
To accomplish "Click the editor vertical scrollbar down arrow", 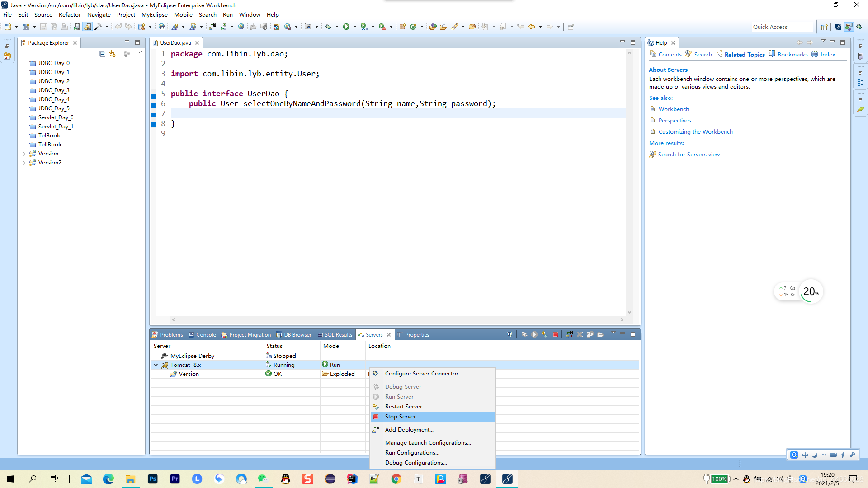I will (x=629, y=312).
